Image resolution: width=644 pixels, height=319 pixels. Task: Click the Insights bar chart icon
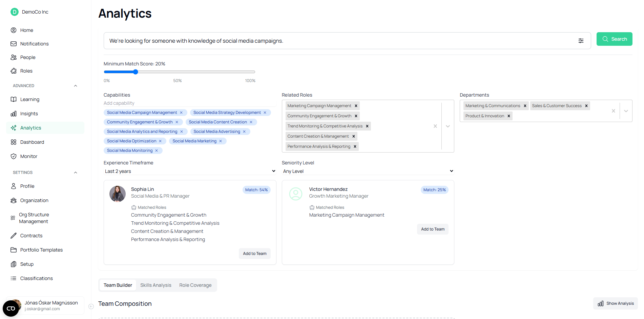[x=14, y=114]
